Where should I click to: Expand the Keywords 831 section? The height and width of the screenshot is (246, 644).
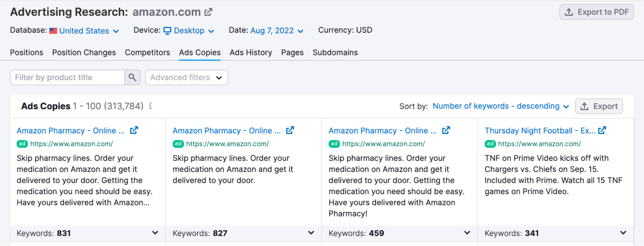155,233
